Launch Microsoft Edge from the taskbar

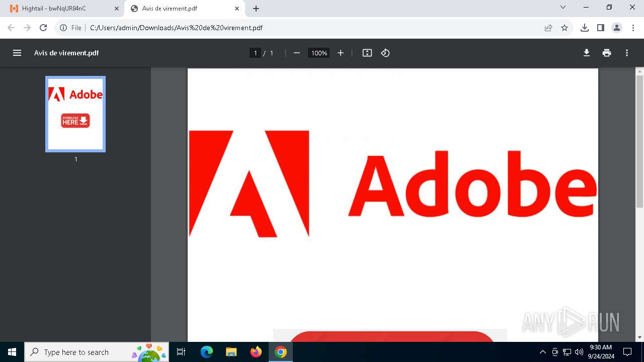(x=207, y=352)
